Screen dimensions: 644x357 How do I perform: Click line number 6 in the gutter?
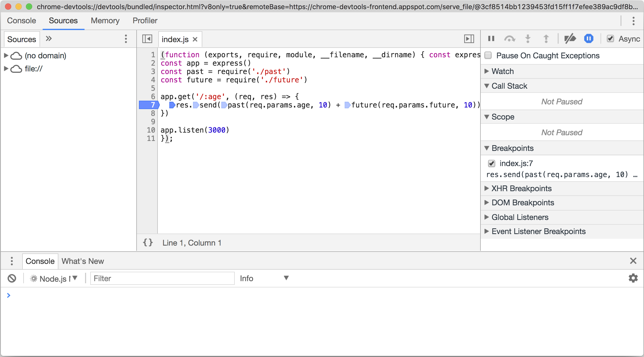click(x=153, y=97)
